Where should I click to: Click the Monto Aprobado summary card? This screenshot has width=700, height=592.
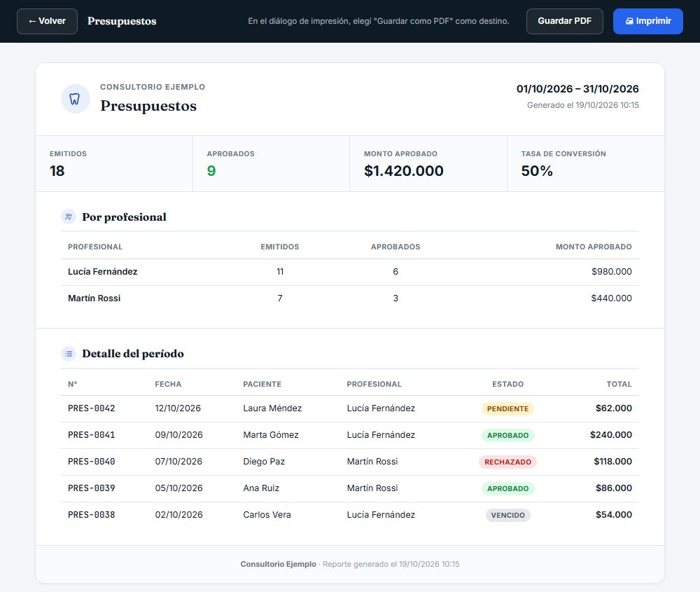point(428,163)
